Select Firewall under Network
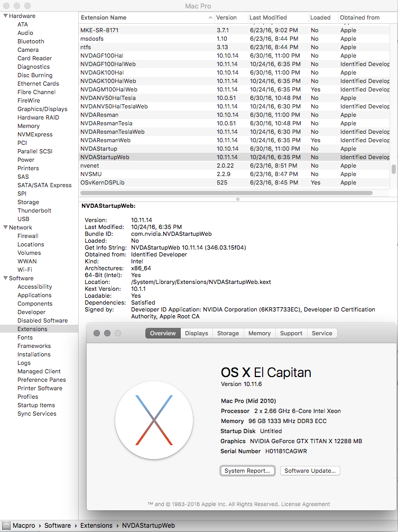 (28, 236)
